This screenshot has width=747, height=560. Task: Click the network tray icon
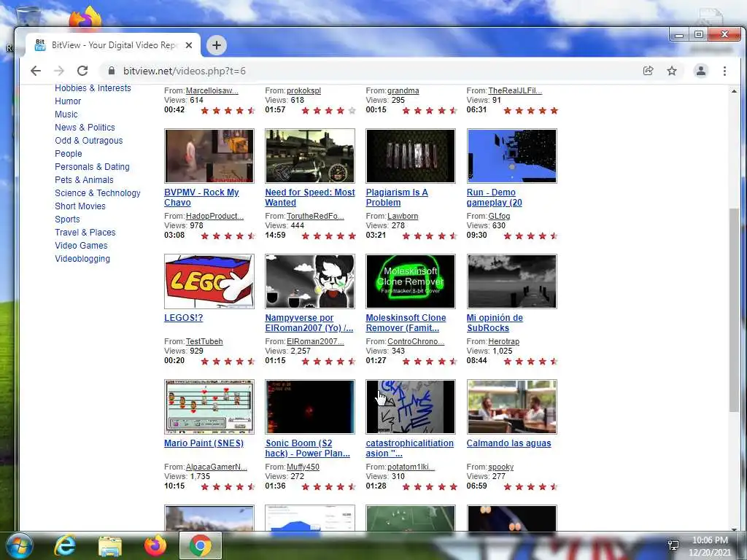(x=673, y=545)
